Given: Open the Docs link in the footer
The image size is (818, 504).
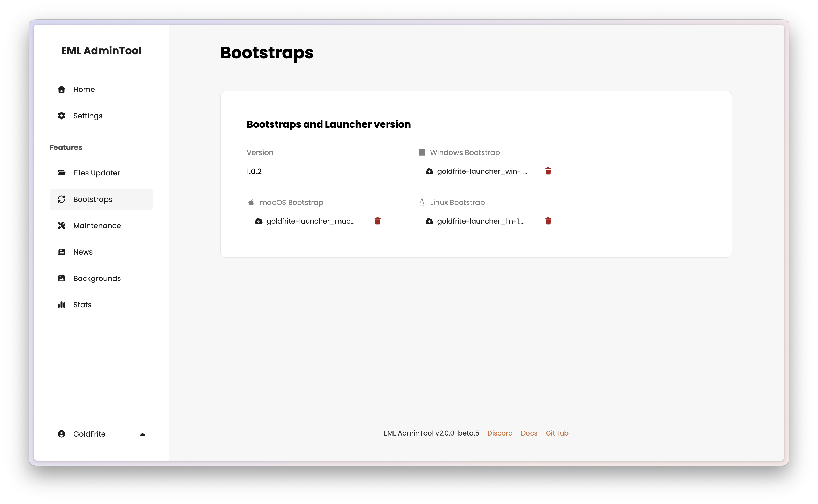Looking at the screenshot, I should point(529,433).
